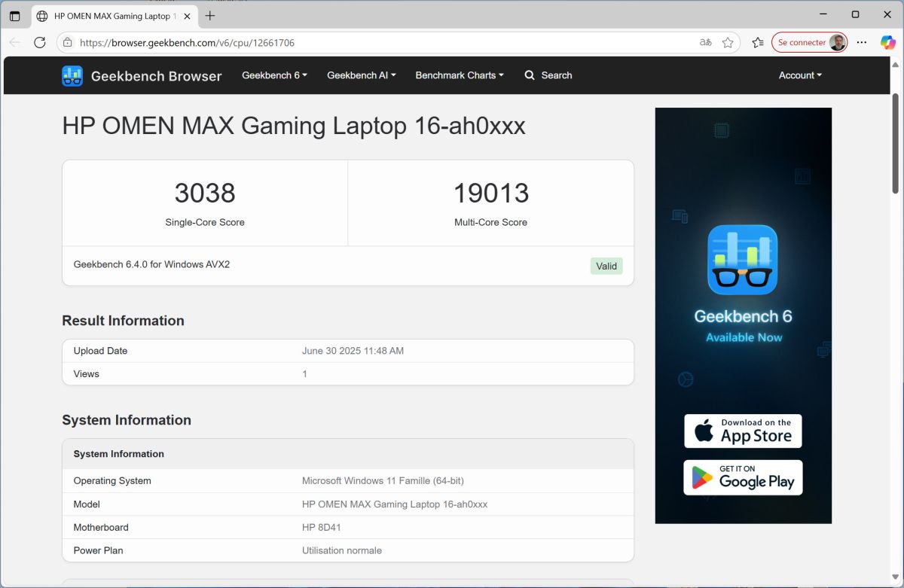
Task: Click the Geekbench logo icon in navbar
Action: point(72,75)
